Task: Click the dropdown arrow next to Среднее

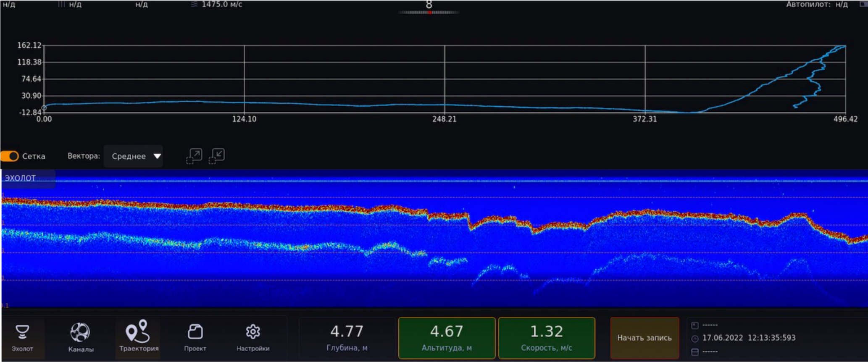Action: [157, 156]
